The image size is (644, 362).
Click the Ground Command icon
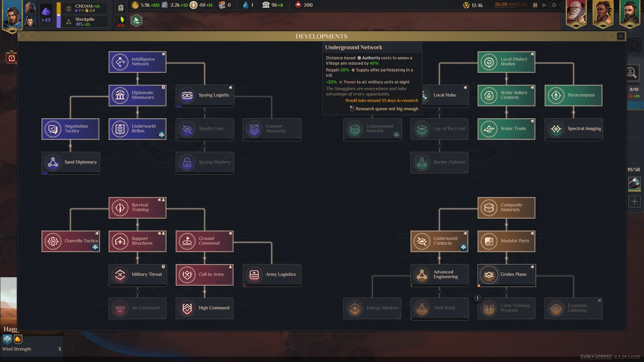click(187, 241)
